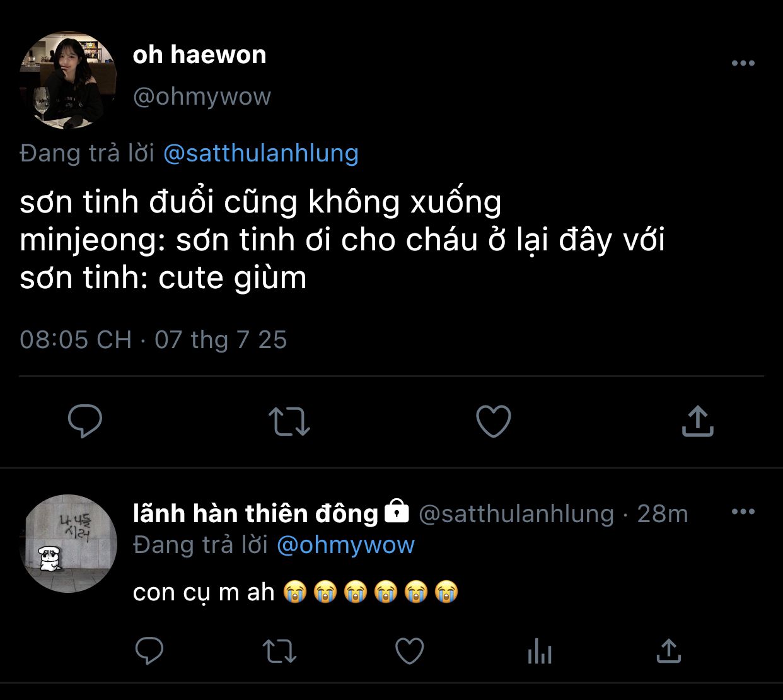Screen dimensions: 783x700
Task: Open the 'oh haewon' display name
Action: pyautogui.click(x=199, y=55)
